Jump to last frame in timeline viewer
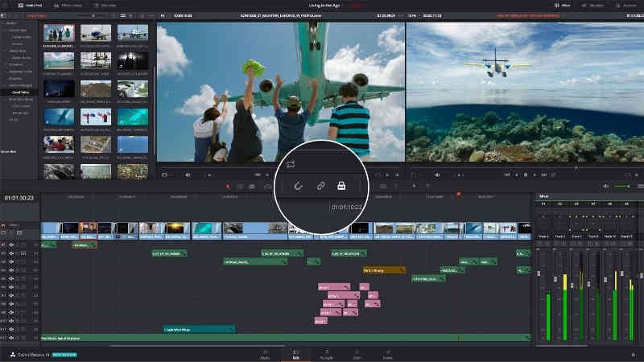 (544, 175)
